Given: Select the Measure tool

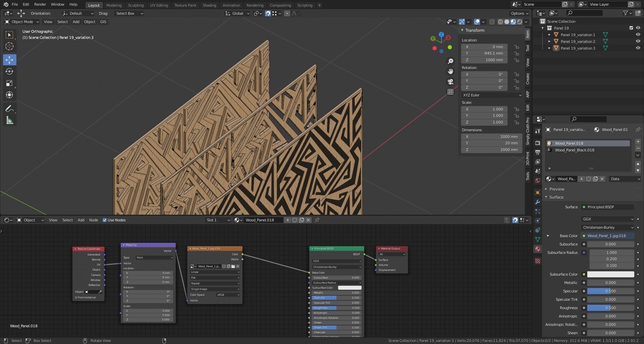Looking at the screenshot, I should 9,120.
